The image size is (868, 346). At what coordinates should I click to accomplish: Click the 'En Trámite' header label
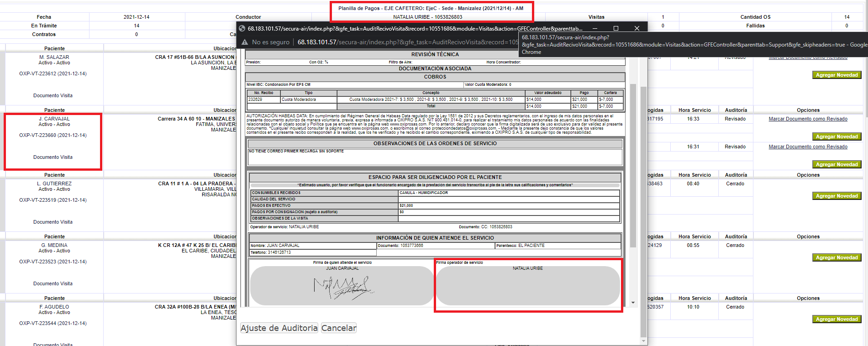tap(44, 26)
